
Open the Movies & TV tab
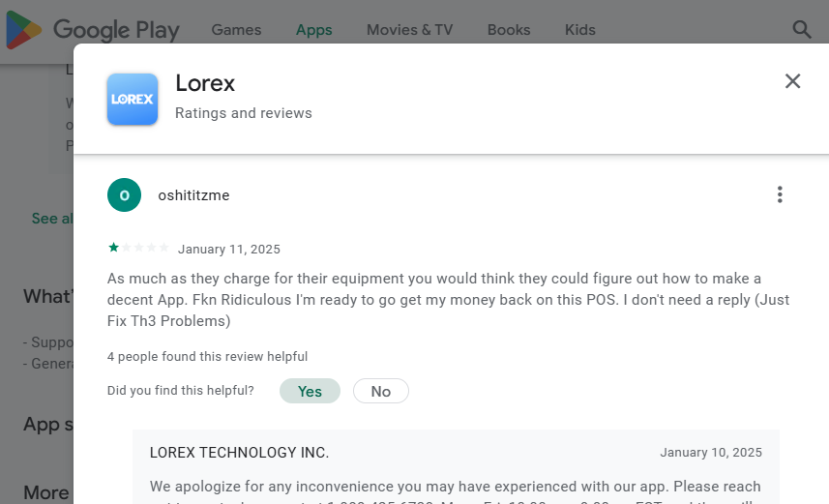click(x=410, y=30)
